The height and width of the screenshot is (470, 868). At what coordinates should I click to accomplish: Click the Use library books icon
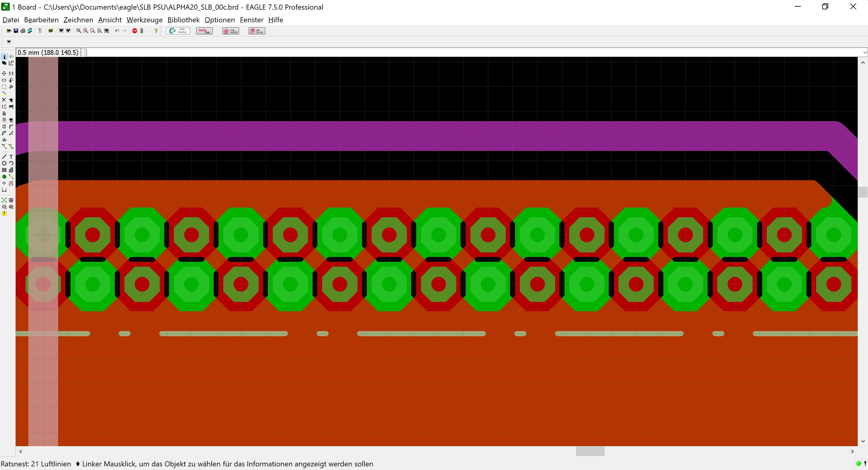(51, 31)
